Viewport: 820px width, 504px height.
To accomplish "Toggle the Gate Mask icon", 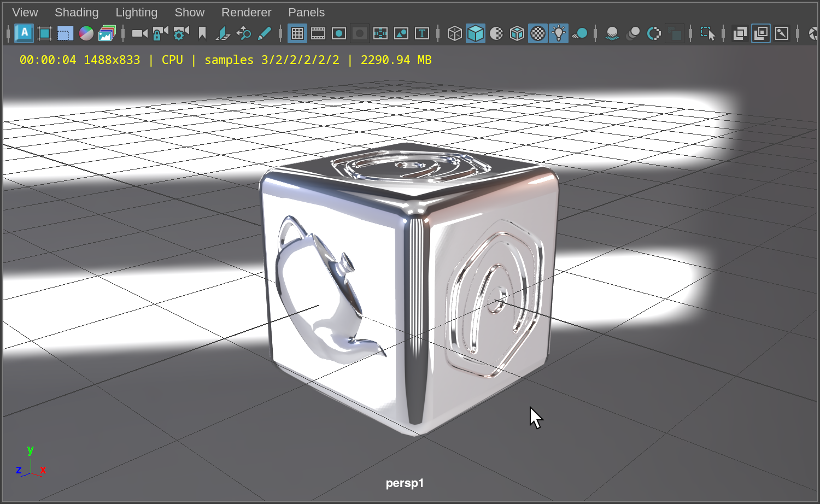I will 359,33.
